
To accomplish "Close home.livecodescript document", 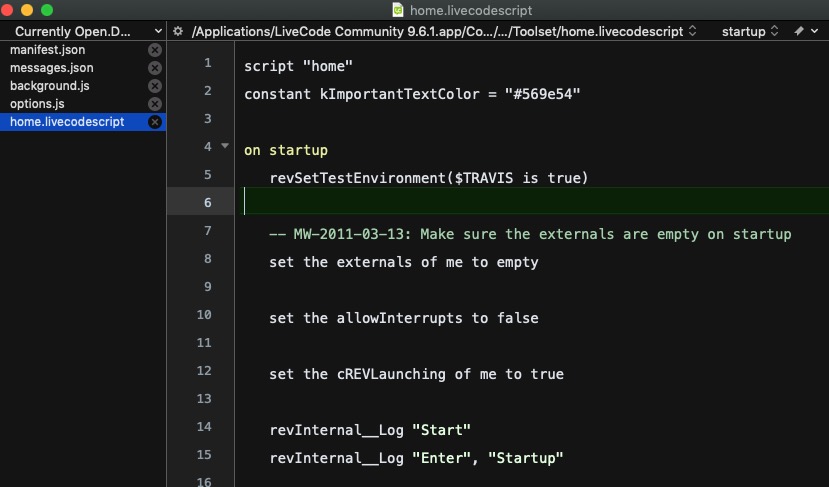I will pyautogui.click(x=155, y=122).
